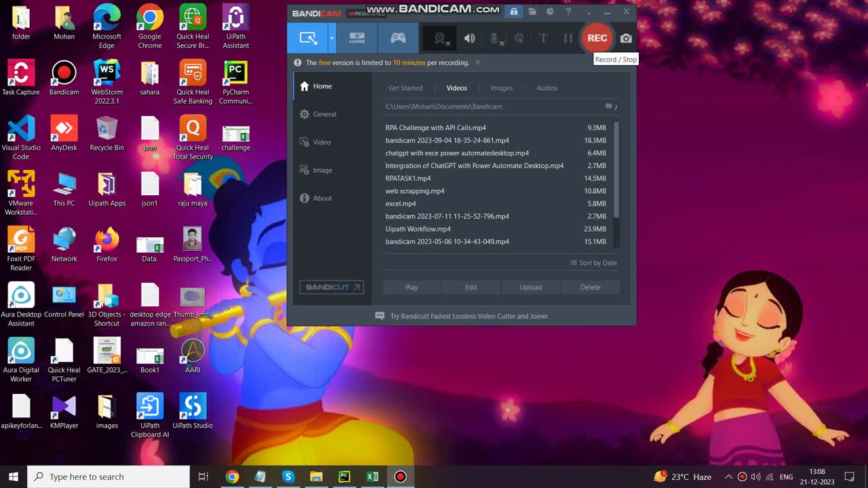Capture screenshot with camera icon
Image resolution: width=868 pixels, height=488 pixels.
[x=626, y=39]
